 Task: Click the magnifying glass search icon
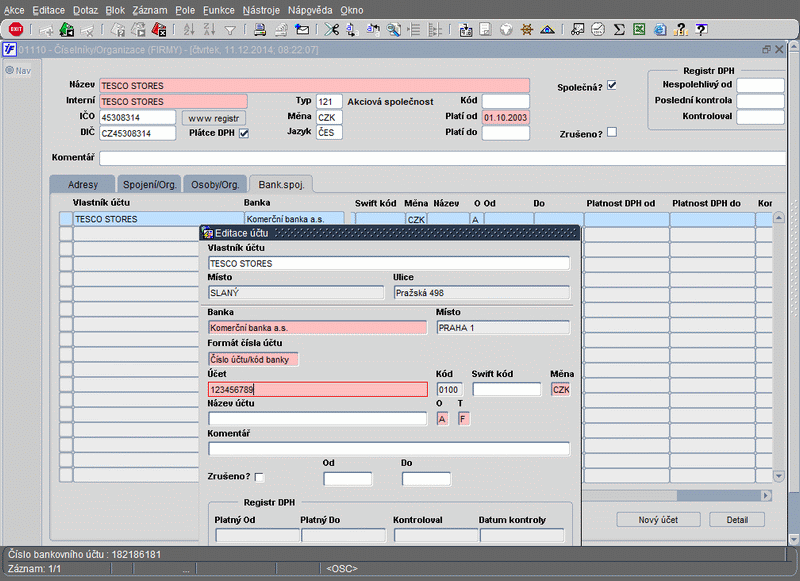coord(393,30)
